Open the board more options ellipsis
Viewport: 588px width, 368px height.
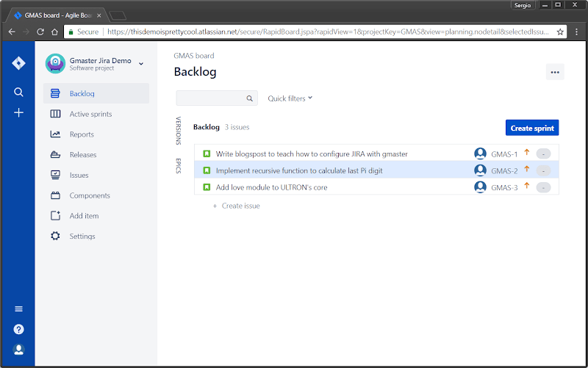555,72
